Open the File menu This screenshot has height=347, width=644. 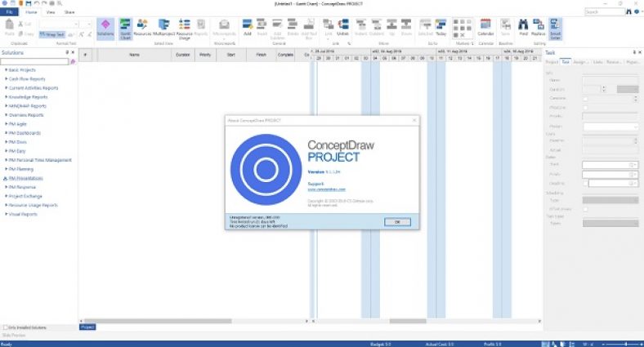click(9, 12)
